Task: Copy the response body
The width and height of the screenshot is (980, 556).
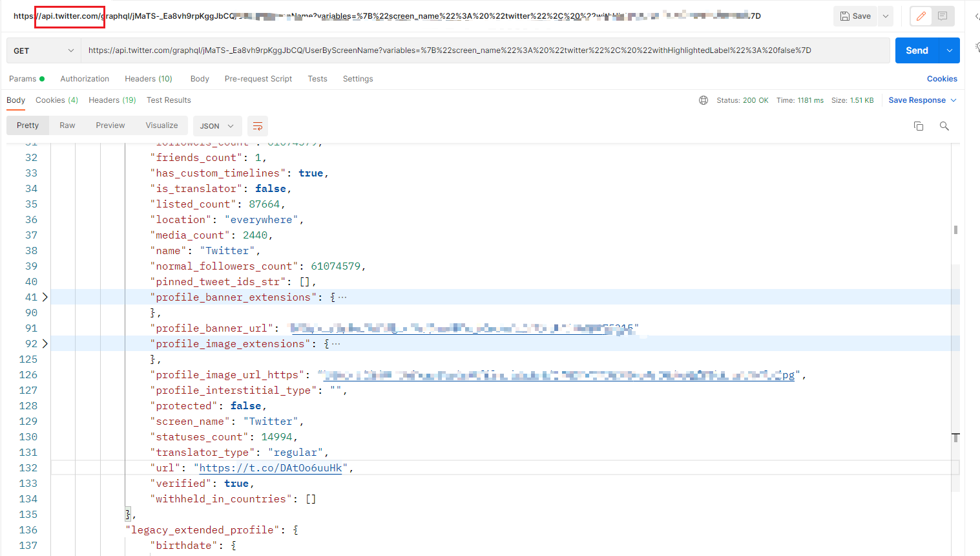Action: (918, 126)
